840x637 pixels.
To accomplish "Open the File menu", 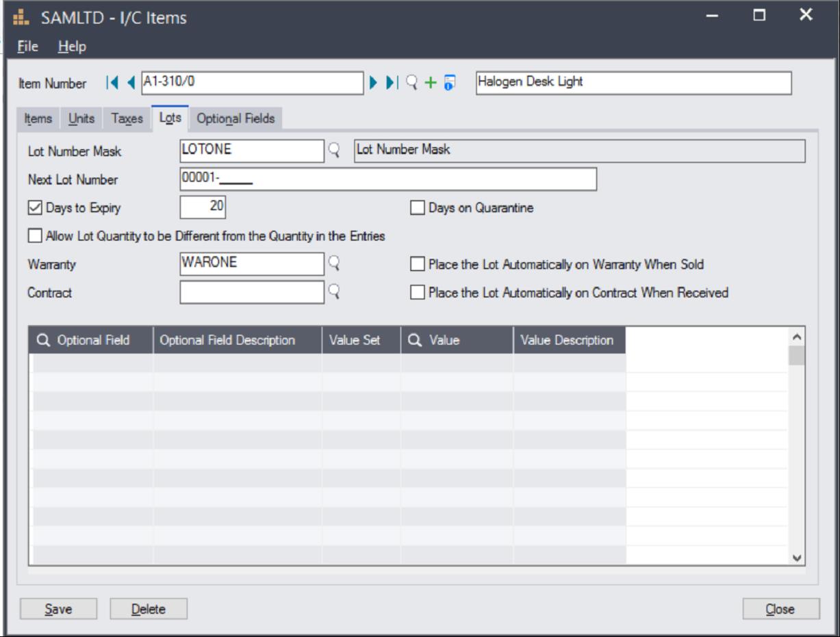I will click(27, 47).
